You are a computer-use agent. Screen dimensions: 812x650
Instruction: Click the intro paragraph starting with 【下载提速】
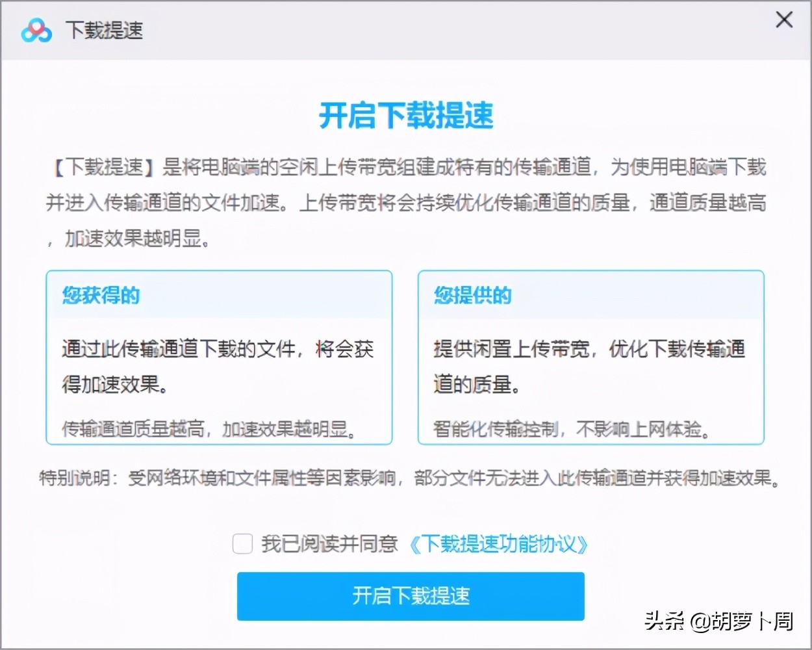tap(406, 201)
